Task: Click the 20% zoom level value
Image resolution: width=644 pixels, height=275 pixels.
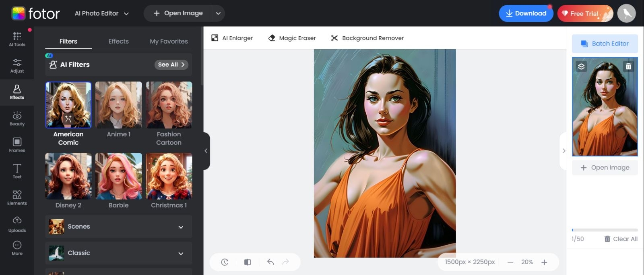Action: coord(527,262)
